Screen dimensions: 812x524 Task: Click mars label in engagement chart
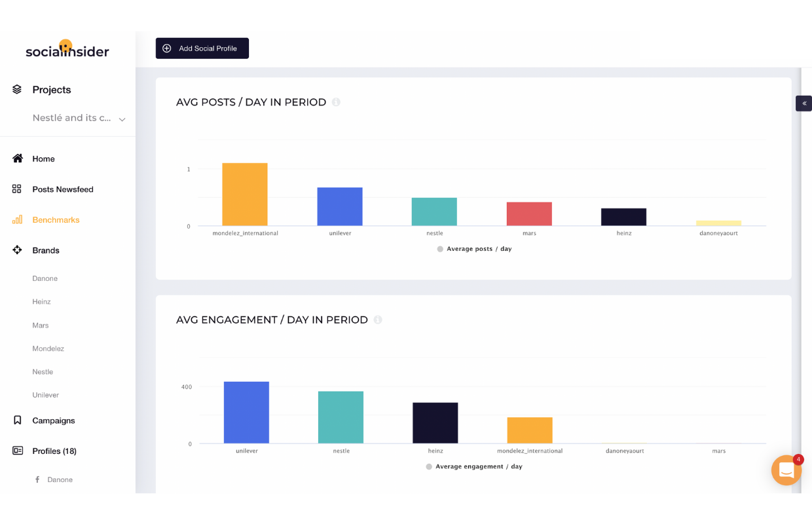(x=719, y=451)
